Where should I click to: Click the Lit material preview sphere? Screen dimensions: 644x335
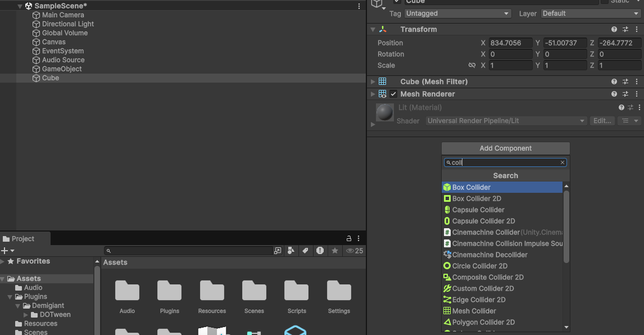pos(384,112)
